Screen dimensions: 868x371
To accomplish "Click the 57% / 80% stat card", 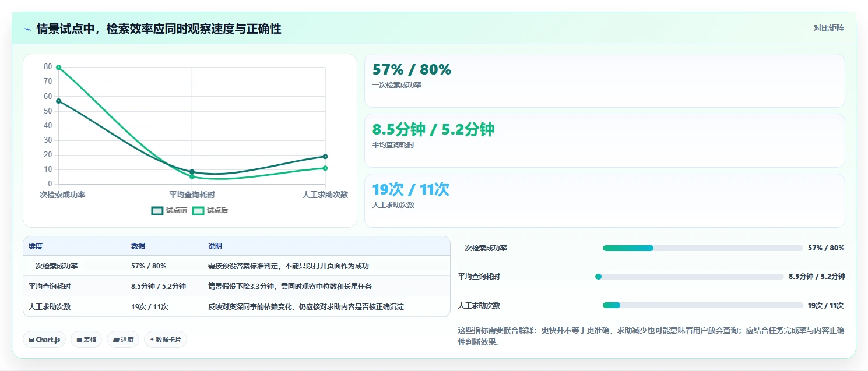I will point(605,80).
